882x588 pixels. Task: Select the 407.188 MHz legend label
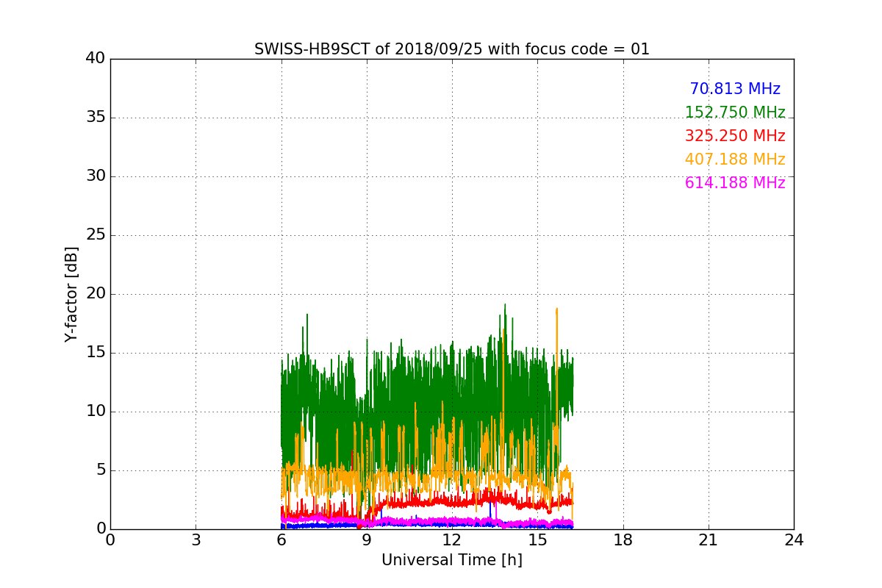[x=735, y=159]
